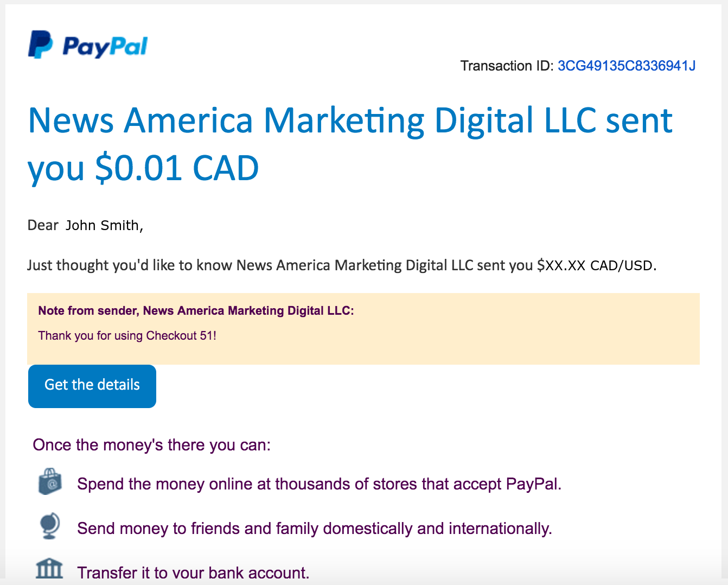Screen dimensions: 728x585
Task: Click the Transaction ID label
Action: pos(507,66)
